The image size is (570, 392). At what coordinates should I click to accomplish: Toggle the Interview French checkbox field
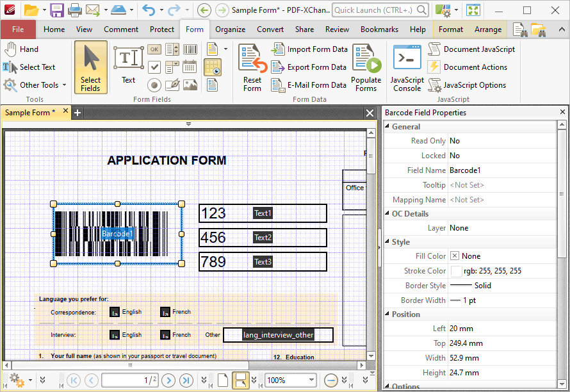(x=165, y=334)
